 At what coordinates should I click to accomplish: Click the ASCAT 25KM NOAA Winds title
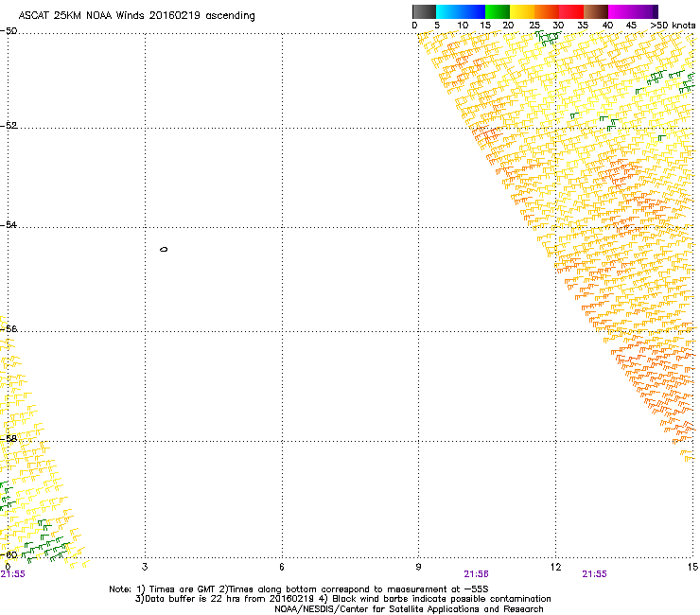pyautogui.click(x=136, y=16)
